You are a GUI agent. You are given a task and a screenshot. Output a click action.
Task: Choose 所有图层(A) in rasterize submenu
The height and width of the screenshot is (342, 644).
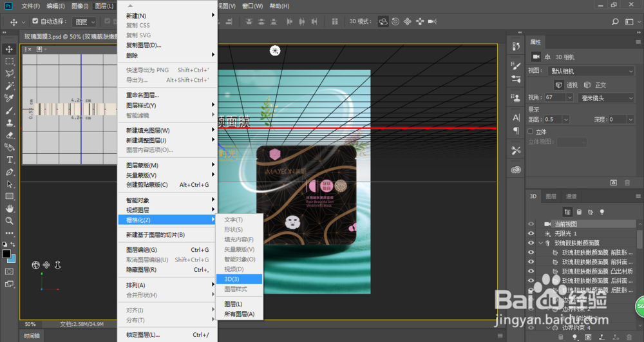[239, 314]
